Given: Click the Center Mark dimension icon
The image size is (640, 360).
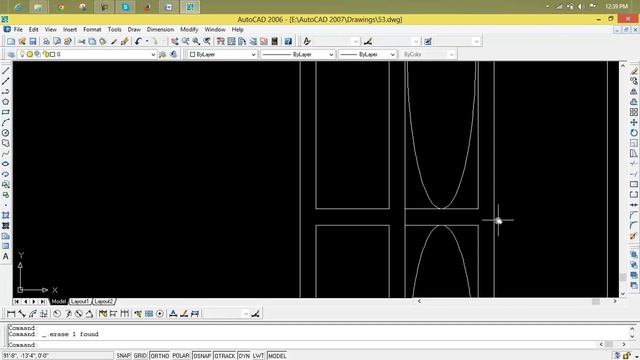Looking at the screenshot, I should [160, 313].
